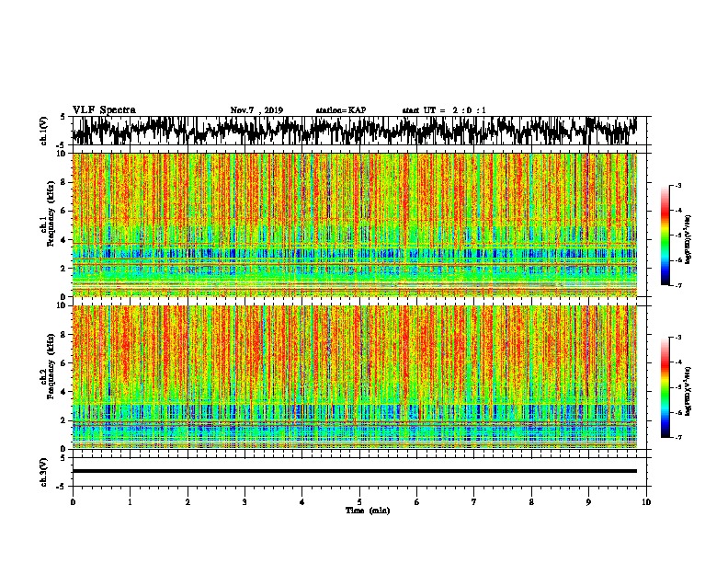The height and width of the screenshot is (563, 728).
Task: Click the "VLF Spectra" title text
Action: (x=104, y=110)
